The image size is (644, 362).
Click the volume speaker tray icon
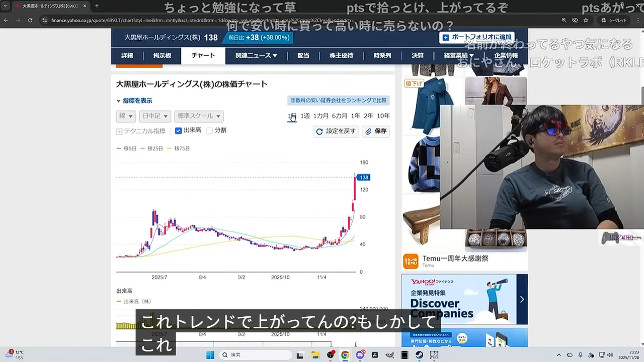click(610, 355)
